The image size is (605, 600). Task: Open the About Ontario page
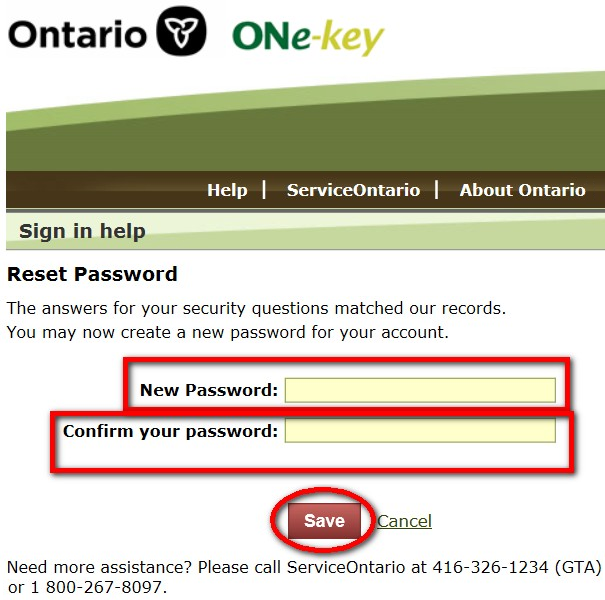[522, 190]
